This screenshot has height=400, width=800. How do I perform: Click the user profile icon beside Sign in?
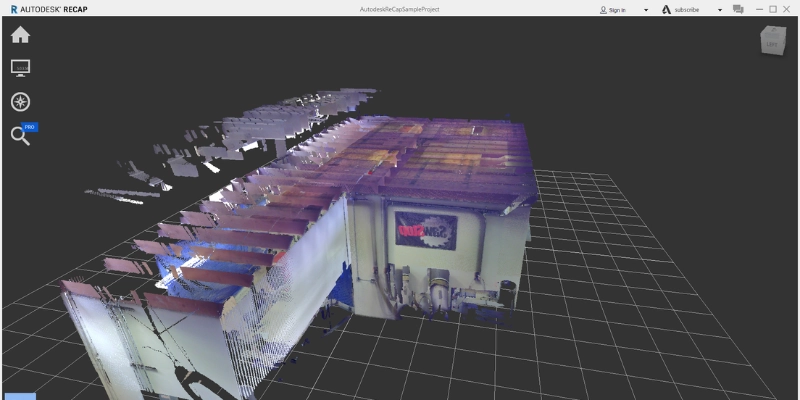click(603, 10)
